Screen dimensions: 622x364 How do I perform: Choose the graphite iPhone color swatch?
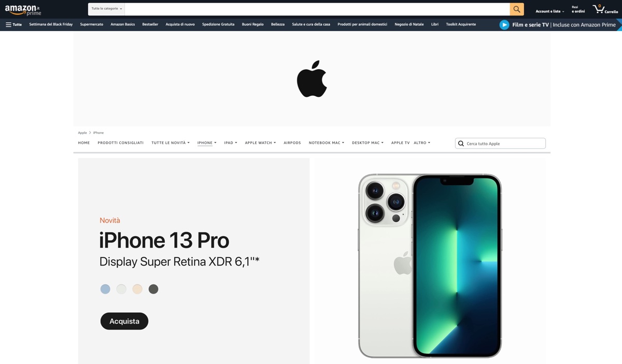(x=153, y=289)
